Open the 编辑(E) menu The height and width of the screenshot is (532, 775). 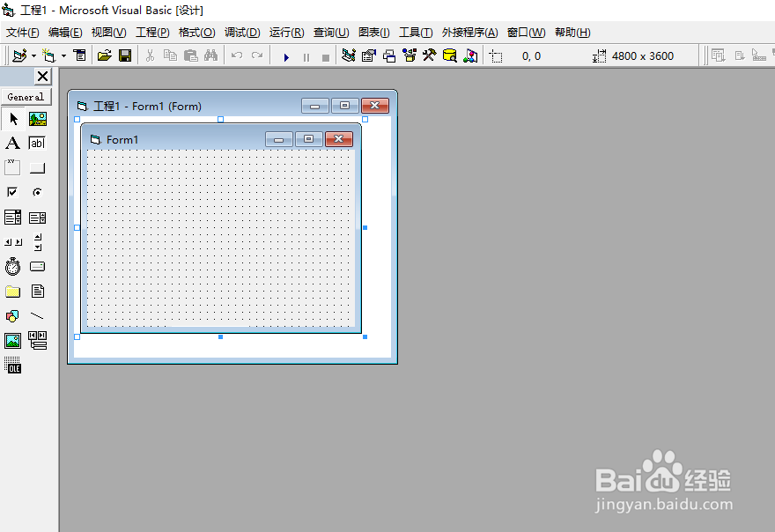coord(65,33)
